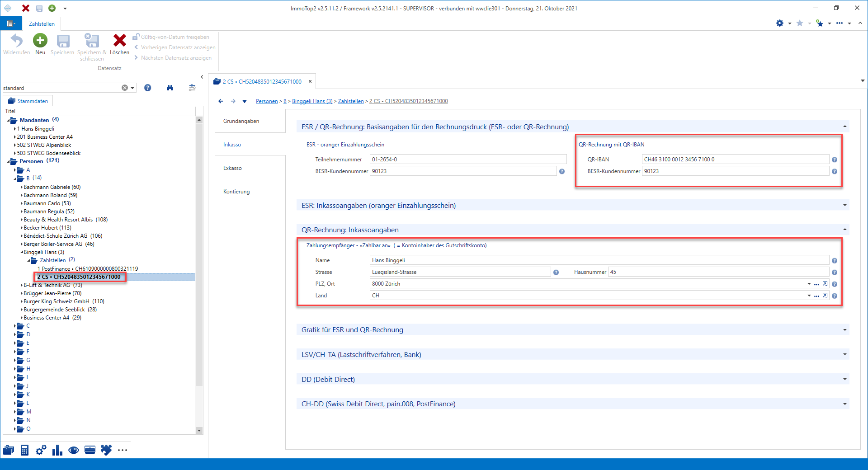Open Binggeli Hans (3) breadcrumb link
The width and height of the screenshot is (868, 470).
[x=312, y=101]
